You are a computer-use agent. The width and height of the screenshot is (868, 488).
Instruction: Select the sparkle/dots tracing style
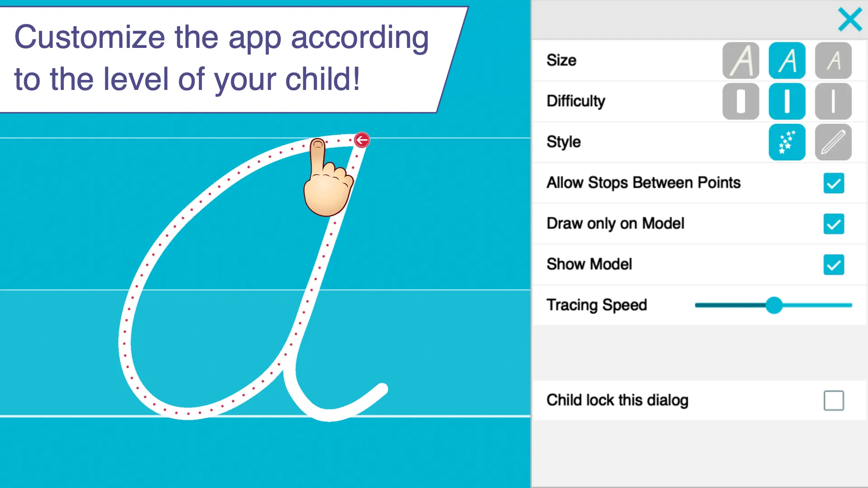click(787, 142)
